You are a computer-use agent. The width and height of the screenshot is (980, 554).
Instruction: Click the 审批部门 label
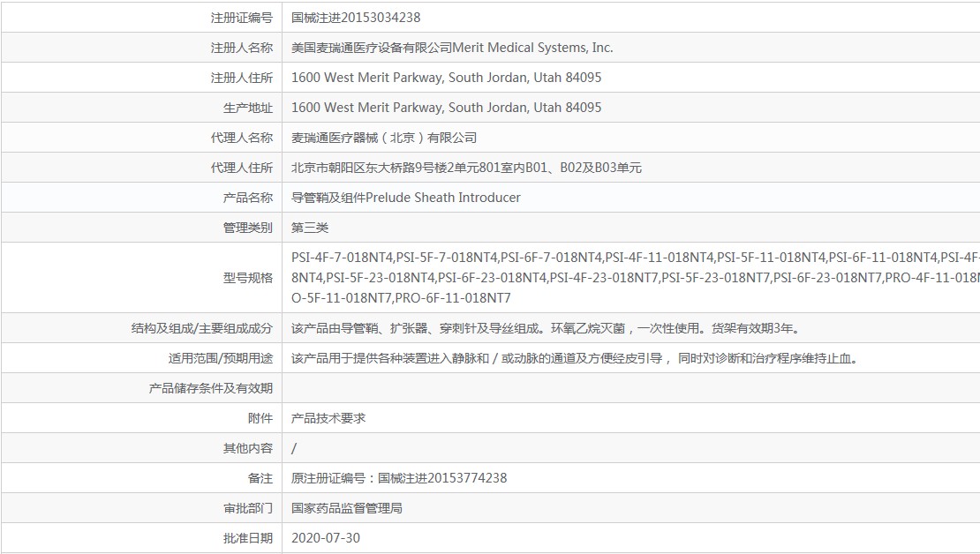point(248,508)
